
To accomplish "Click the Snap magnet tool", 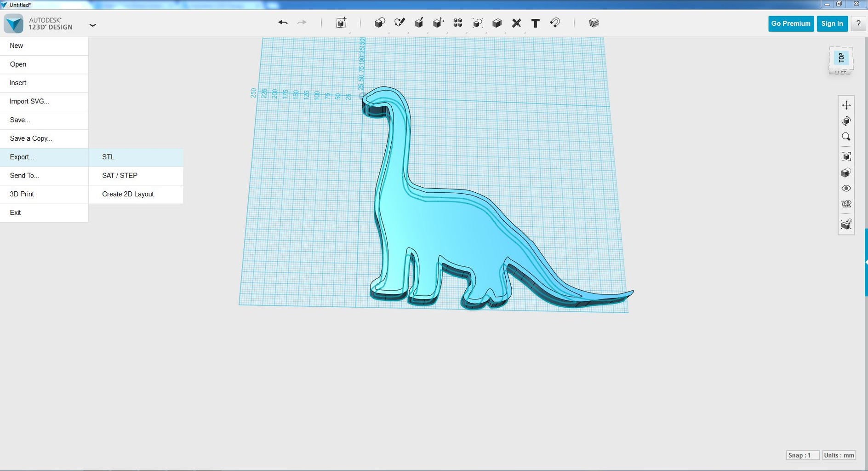I will pos(555,23).
